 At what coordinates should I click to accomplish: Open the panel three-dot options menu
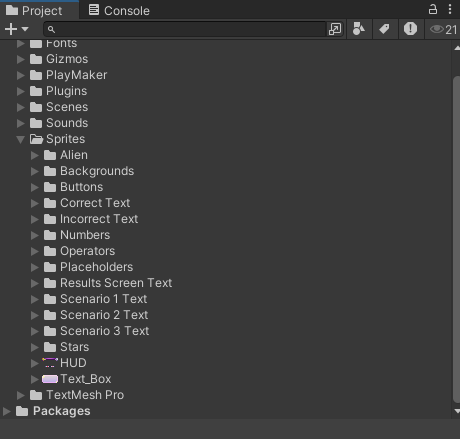click(x=450, y=9)
